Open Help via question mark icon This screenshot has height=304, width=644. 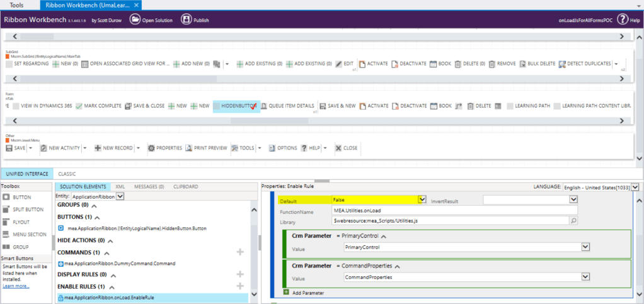coord(623,20)
